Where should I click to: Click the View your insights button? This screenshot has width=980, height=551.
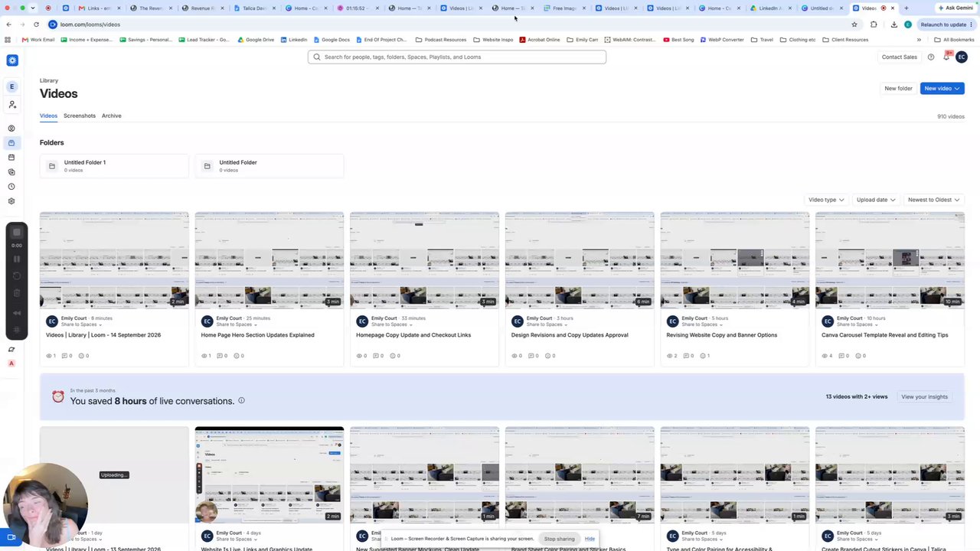[924, 396]
